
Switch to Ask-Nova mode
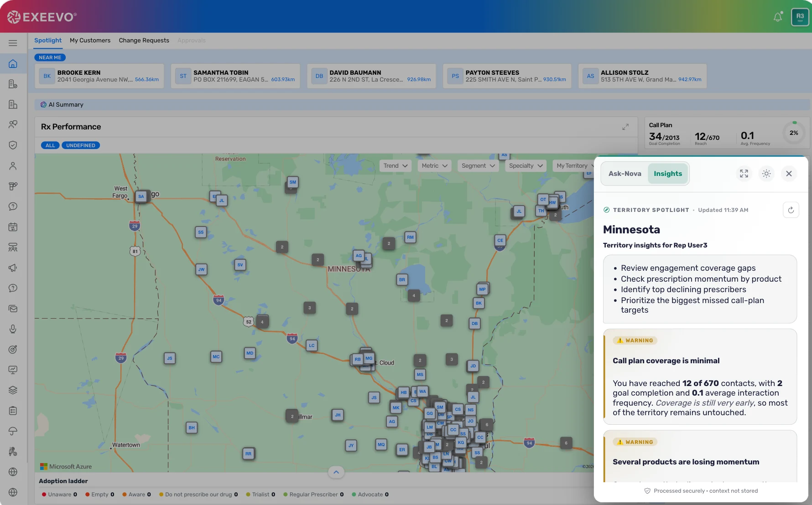point(625,174)
